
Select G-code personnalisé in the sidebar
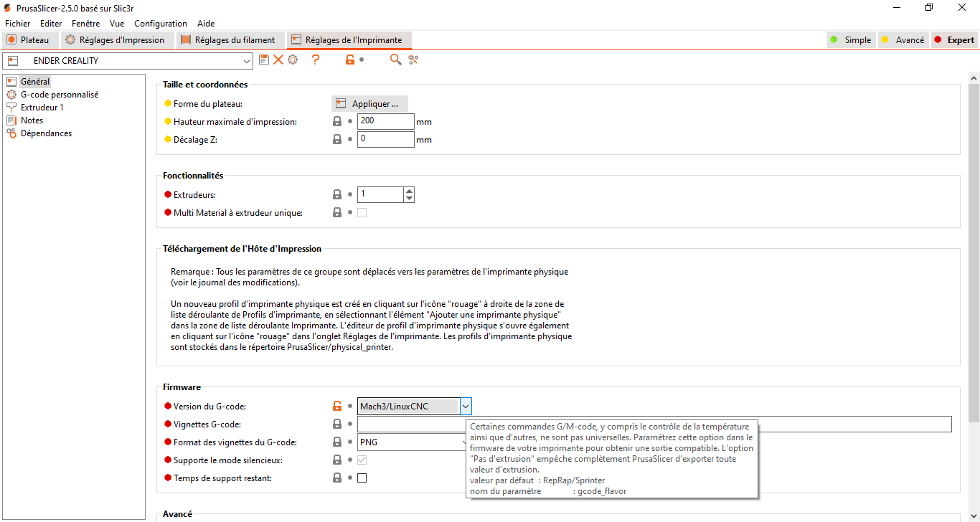pos(60,95)
